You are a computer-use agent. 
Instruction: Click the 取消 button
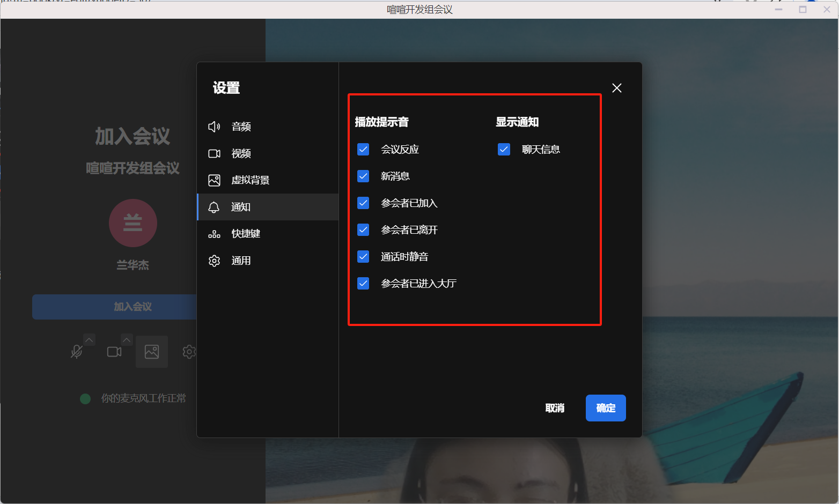pyautogui.click(x=555, y=408)
